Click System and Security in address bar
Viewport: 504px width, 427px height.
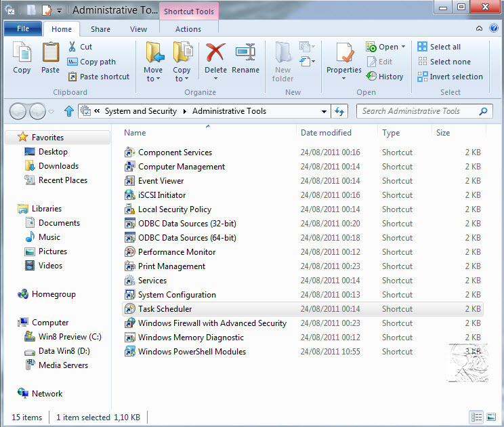tap(141, 111)
